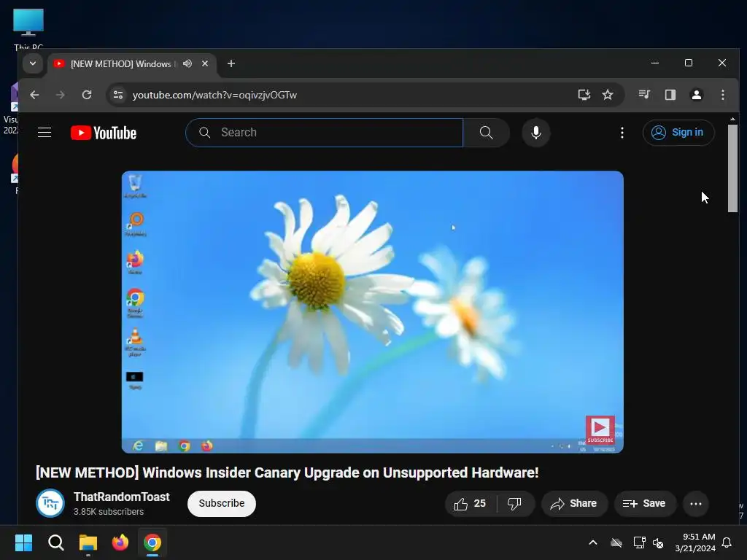Open Chrome media controls icon

(644, 95)
